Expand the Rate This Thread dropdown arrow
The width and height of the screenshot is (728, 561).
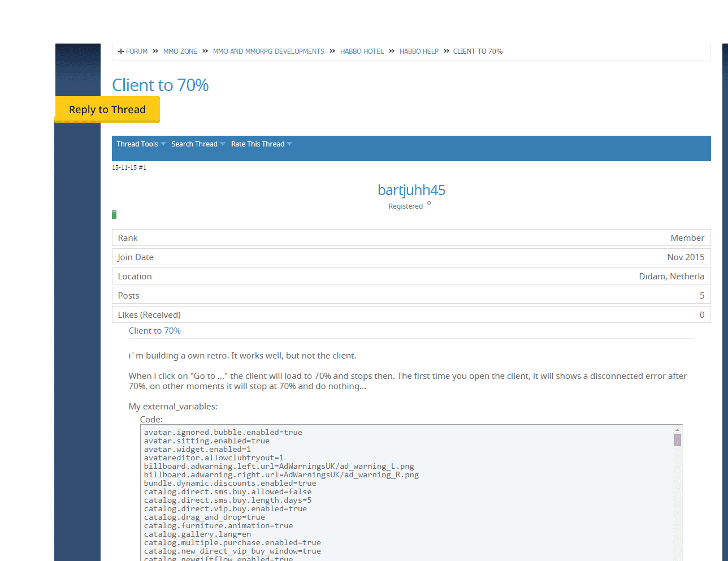click(x=289, y=144)
